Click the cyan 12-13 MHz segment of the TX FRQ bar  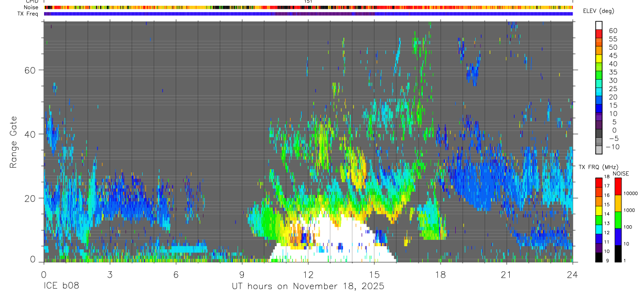[599, 229]
